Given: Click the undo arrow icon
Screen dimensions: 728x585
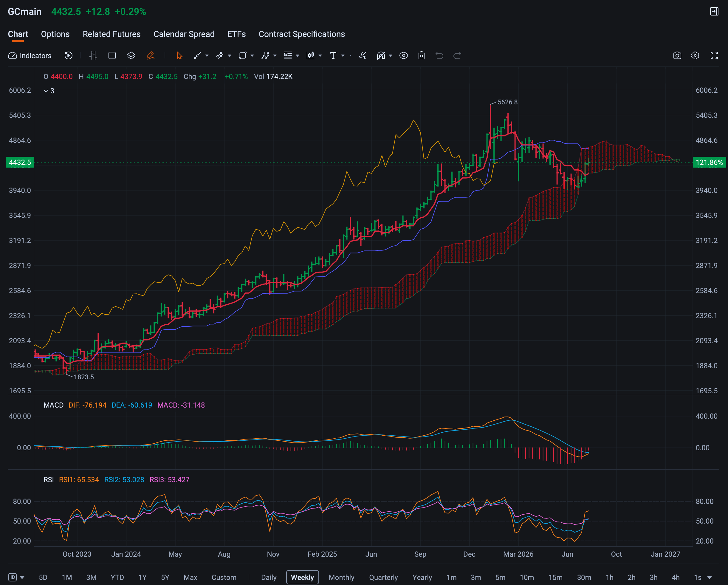Looking at the screenshot, I should coord(439,56).
